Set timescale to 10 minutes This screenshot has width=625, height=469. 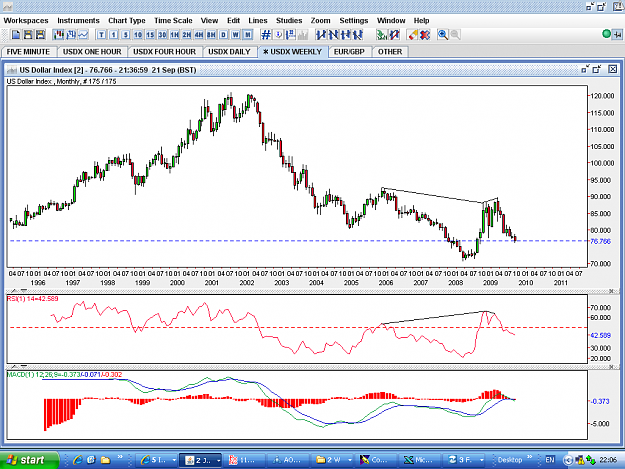pyautogui.click(x=138, y=35)
